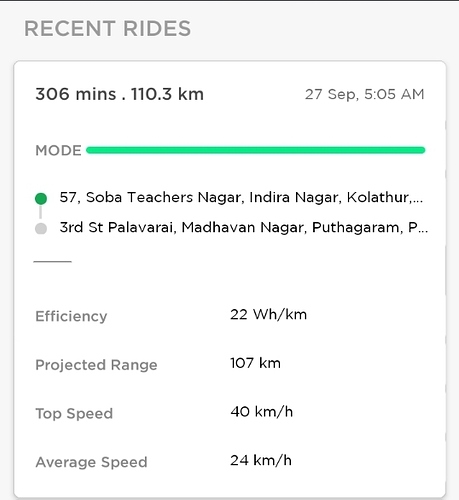Click the Projected Range label
This screenshot has height=500, width=459.
pyautogui.click(x=96, y=365)
